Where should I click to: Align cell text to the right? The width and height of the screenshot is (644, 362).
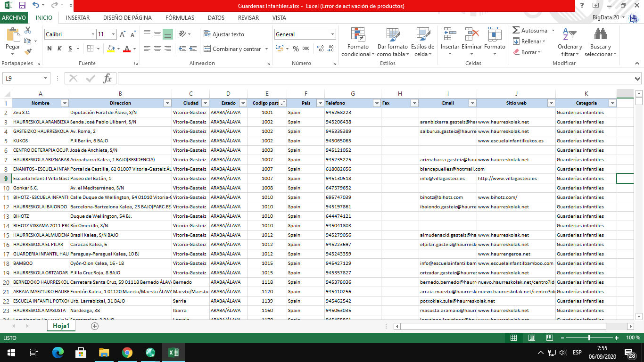click(167, 49)
